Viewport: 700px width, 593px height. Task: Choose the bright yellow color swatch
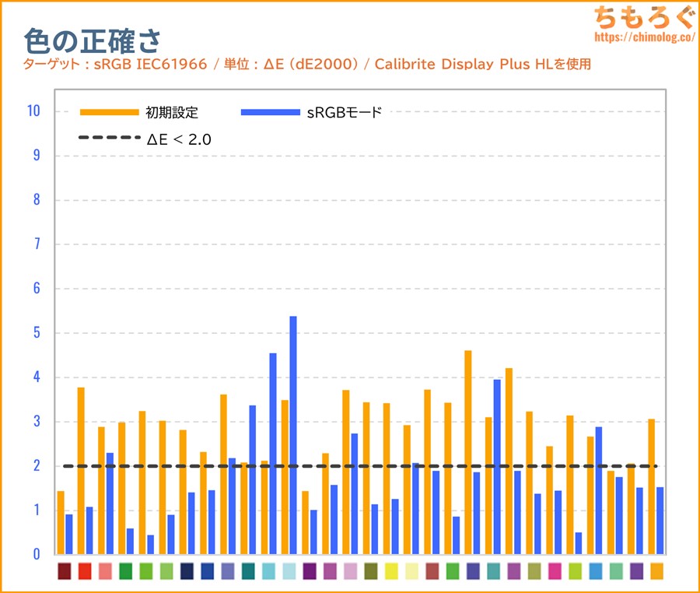coord(391,571)
